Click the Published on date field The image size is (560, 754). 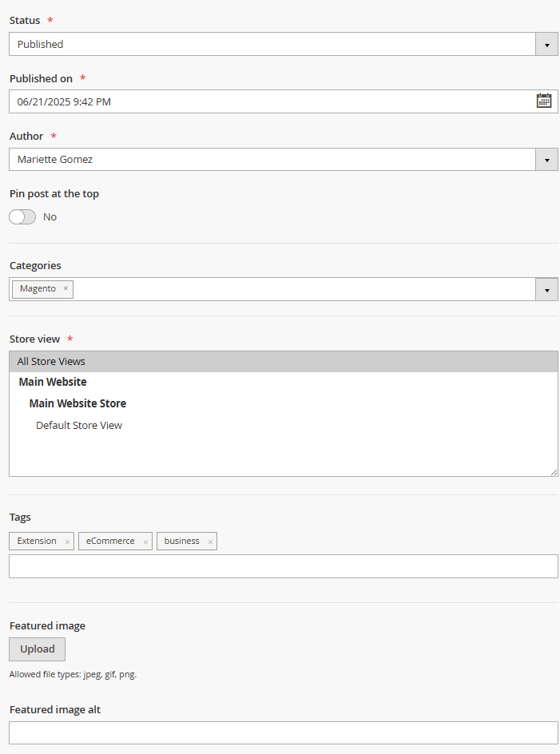272,101
